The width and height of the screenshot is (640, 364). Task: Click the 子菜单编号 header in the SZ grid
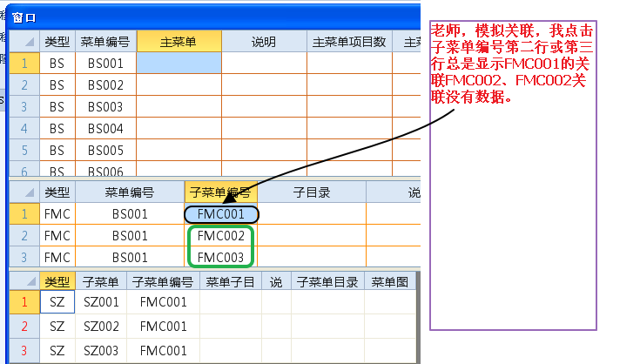164,281
